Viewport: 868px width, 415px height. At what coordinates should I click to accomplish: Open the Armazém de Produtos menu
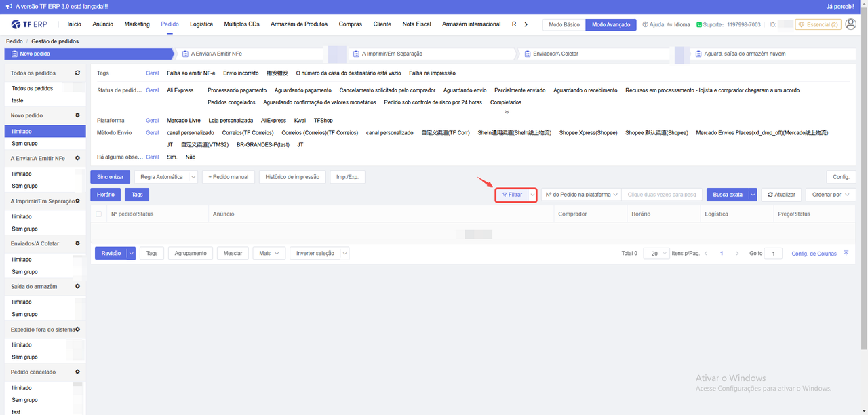(299, 24)
